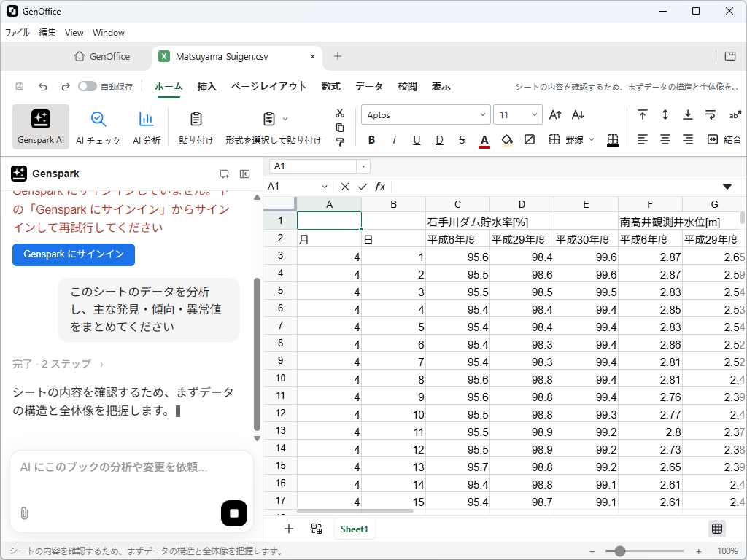This screenshot has height=560, width=747.
Task: Click the fill color bucket swatch
Action: (507, 140)
